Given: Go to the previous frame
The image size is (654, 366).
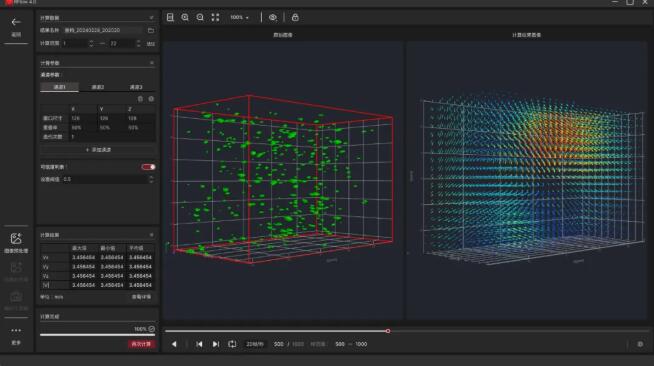Looking at the screenshot, I should pos(199,344).
